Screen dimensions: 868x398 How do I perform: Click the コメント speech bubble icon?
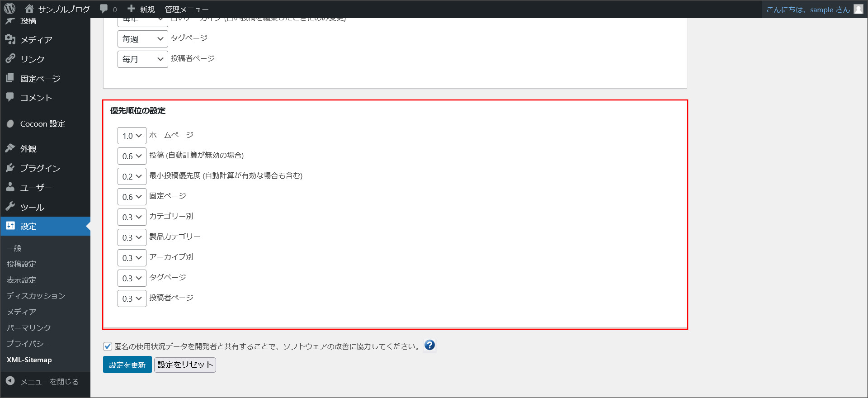tap(10, 97)
